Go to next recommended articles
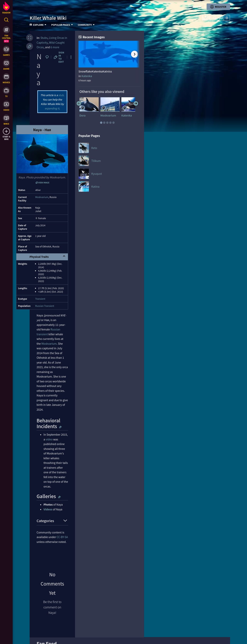This screenshot has height=644, width=247. (x=136, y=103)
